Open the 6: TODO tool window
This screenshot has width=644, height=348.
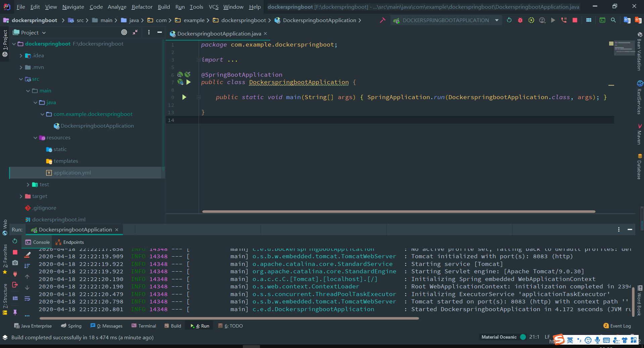[x=230, y=326]
